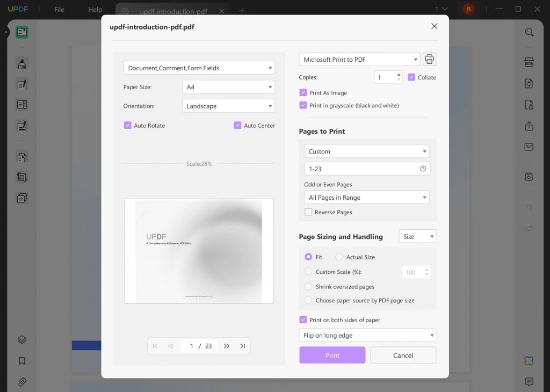Go to the next preview page
The width and height of the screenshot is (550, 392).
(x=227, y=346)
